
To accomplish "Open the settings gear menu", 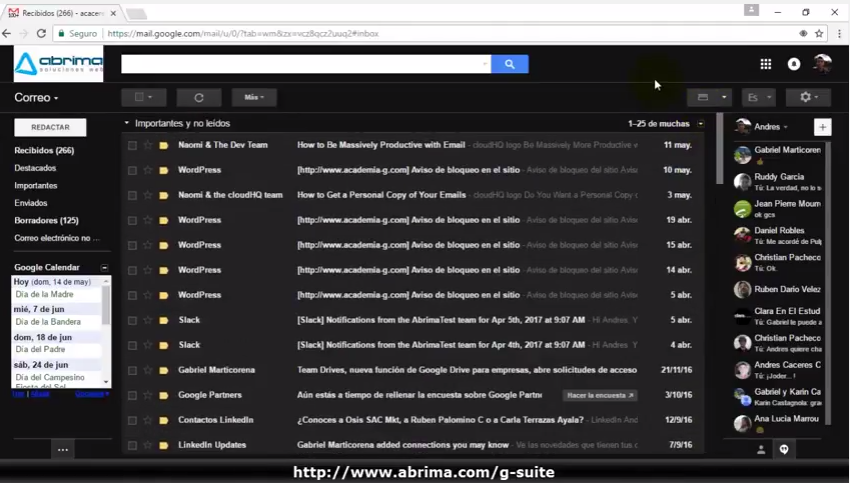I will [808, 97].
